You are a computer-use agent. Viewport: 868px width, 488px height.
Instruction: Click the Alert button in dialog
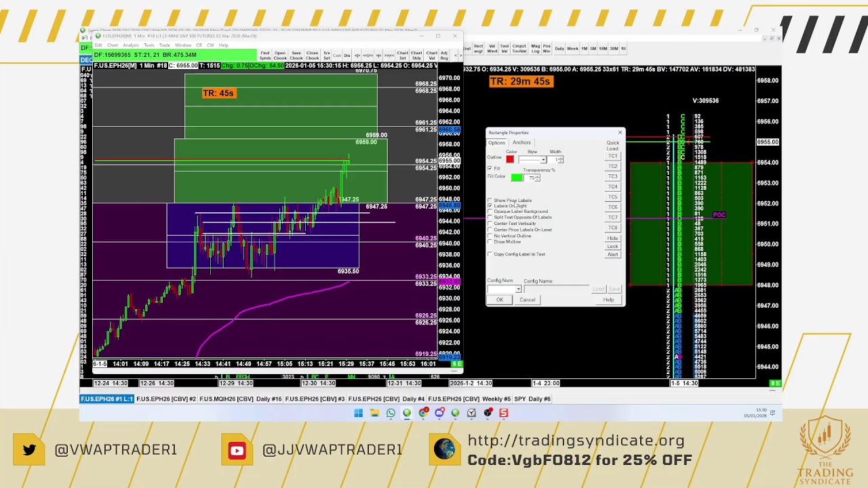[x=613, y=254]
